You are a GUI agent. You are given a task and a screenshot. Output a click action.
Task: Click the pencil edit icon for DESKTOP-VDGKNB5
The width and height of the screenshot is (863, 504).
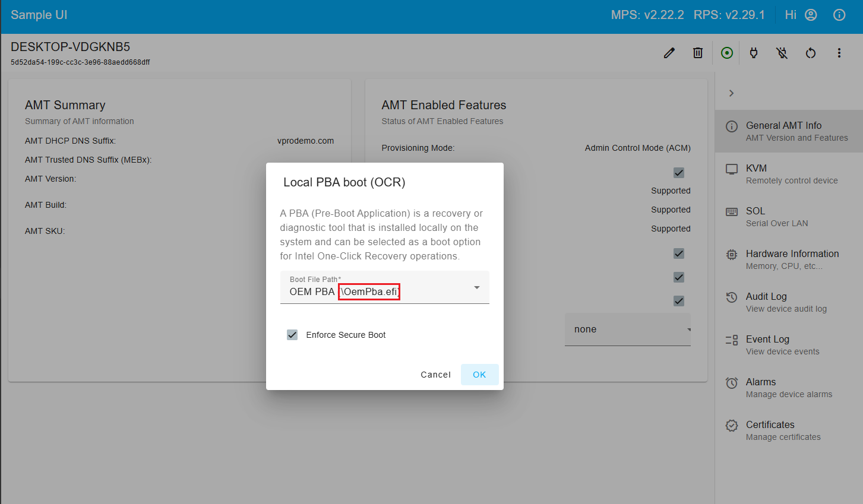click(x=669, y=53)
